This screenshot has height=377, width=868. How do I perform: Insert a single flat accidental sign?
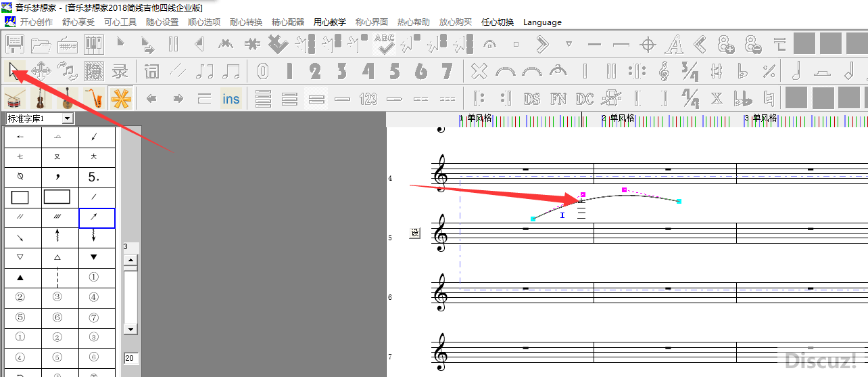743,70
